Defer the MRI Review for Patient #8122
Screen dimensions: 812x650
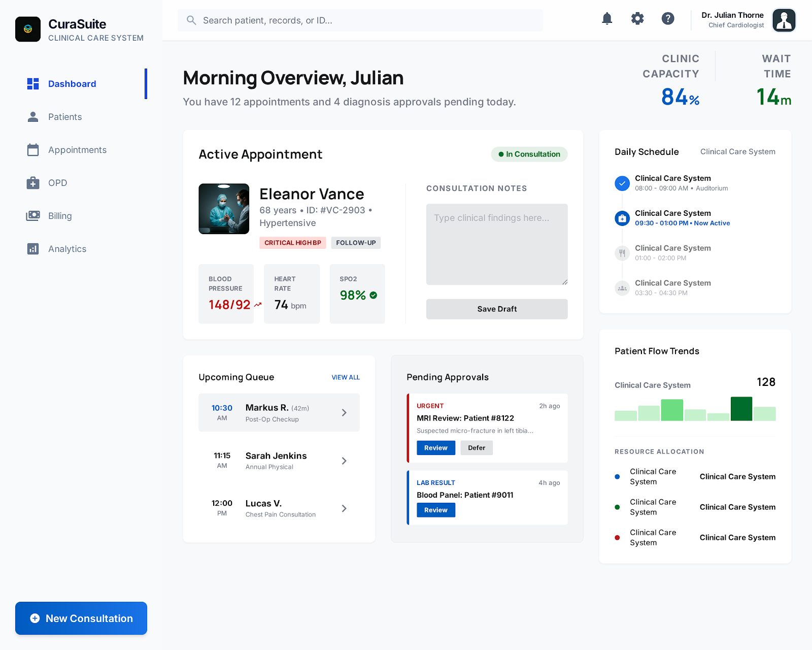[477, 448]
